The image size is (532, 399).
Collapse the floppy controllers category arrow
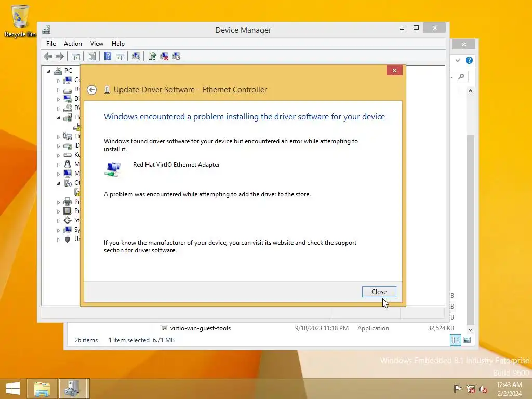(x=58, y=118)
